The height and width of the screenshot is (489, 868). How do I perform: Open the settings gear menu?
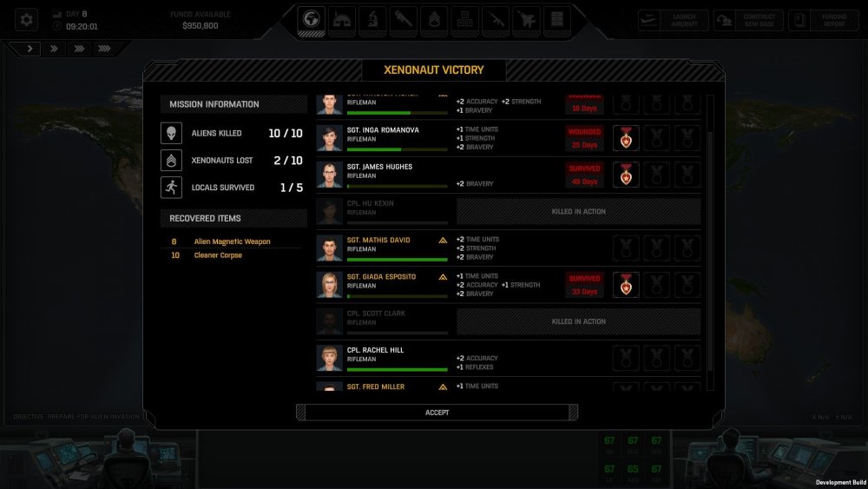point(26,20)
